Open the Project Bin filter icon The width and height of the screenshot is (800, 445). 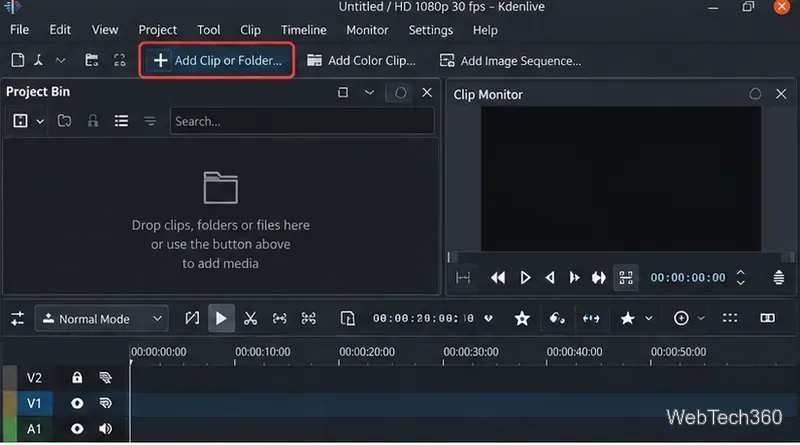[150, 121]
